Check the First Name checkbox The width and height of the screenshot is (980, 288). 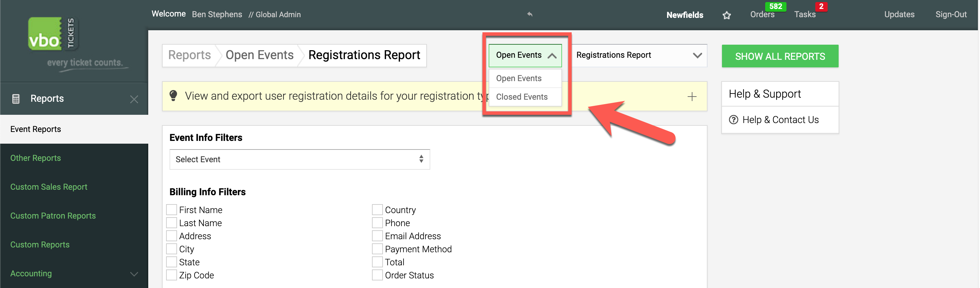click(172, 210)
